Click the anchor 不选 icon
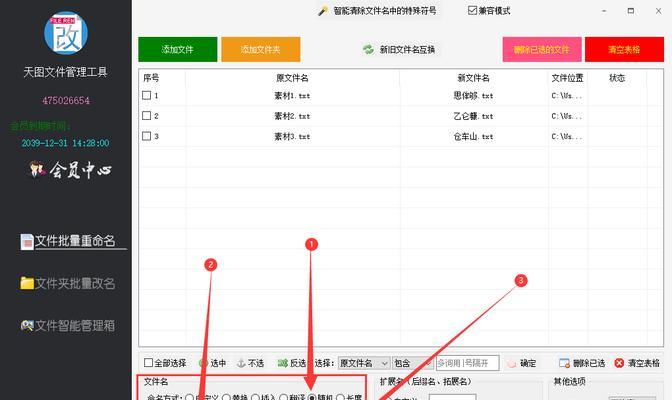Screen dimensions: 672x400 click(x=241, y=363)
